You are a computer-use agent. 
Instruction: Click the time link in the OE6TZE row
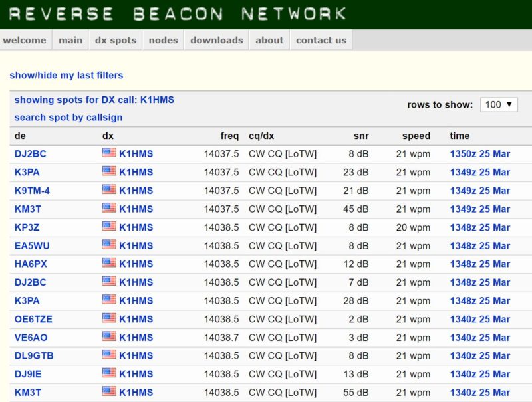[x=479, y=320]
